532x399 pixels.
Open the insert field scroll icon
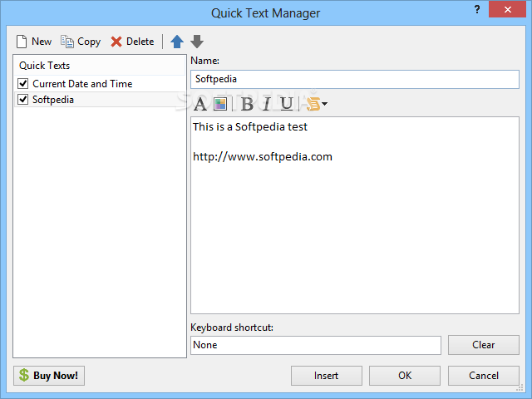point(313,104)
